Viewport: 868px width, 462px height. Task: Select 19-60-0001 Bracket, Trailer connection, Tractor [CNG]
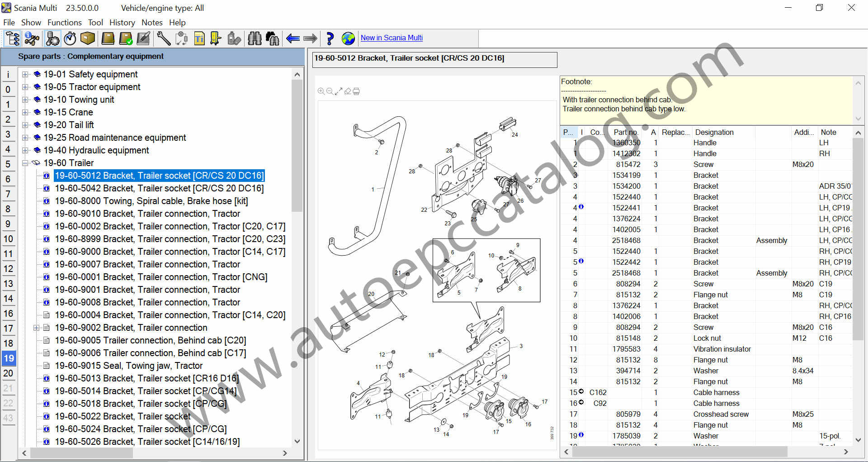tap(161, 277)
